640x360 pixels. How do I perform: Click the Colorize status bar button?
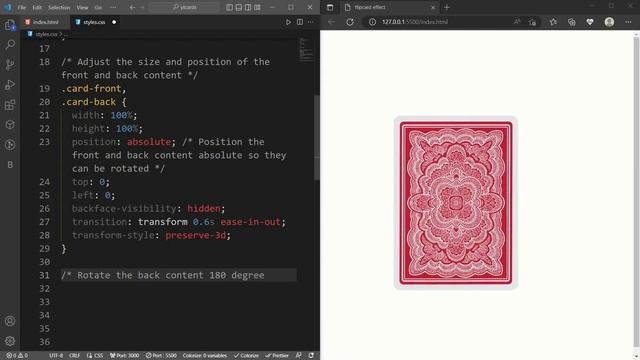[x=246, y=356]
